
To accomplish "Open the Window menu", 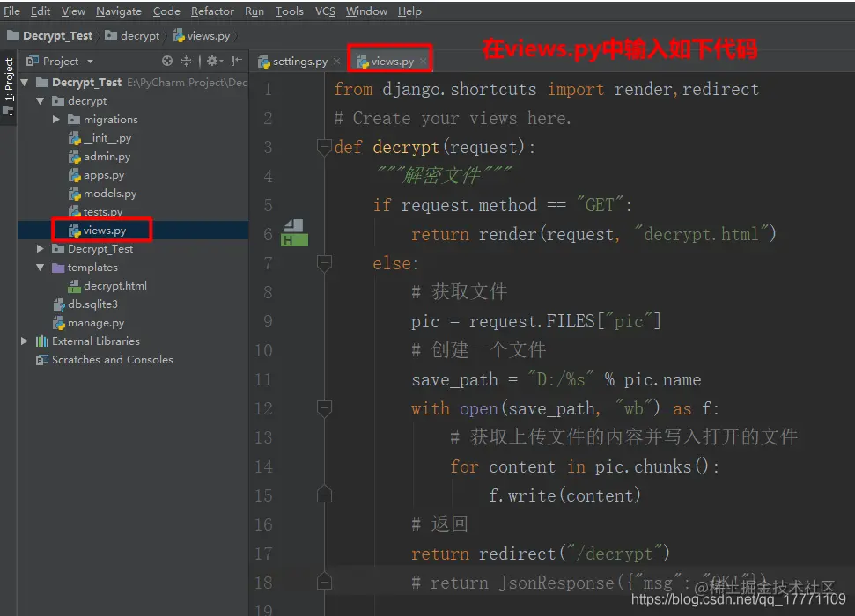I will pyautogui.click(x=366, y=11).
